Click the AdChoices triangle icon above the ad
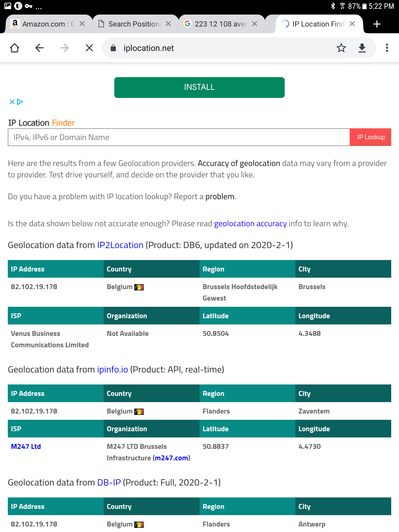Image resolution: width=399 pixels, height=532 pixels. coord(20,102)
